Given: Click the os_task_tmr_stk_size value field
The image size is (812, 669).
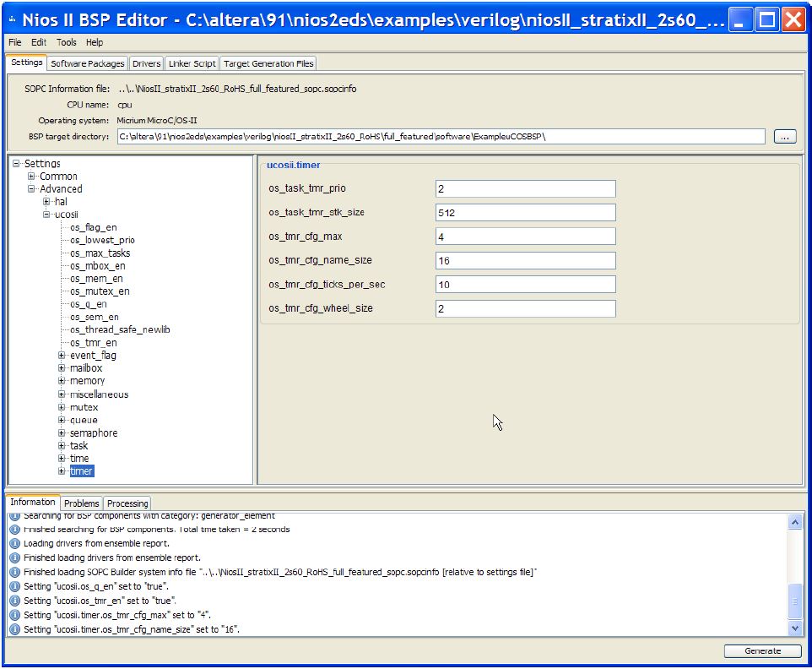Looking at the screenshot, I should 526,213.
